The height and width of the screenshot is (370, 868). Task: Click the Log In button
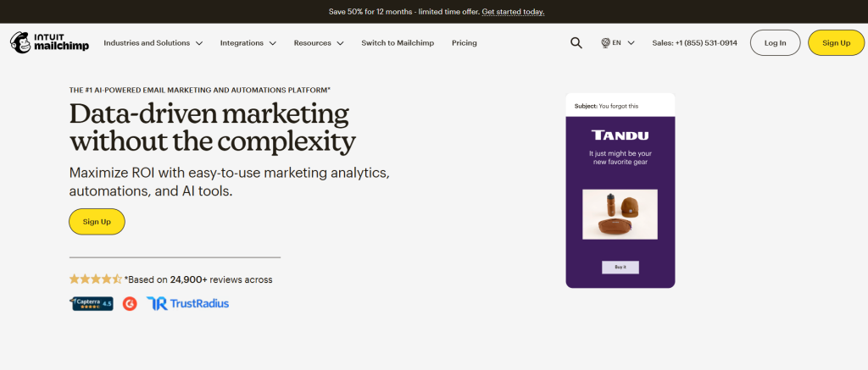pyautogui.click(x=775, y=43)
